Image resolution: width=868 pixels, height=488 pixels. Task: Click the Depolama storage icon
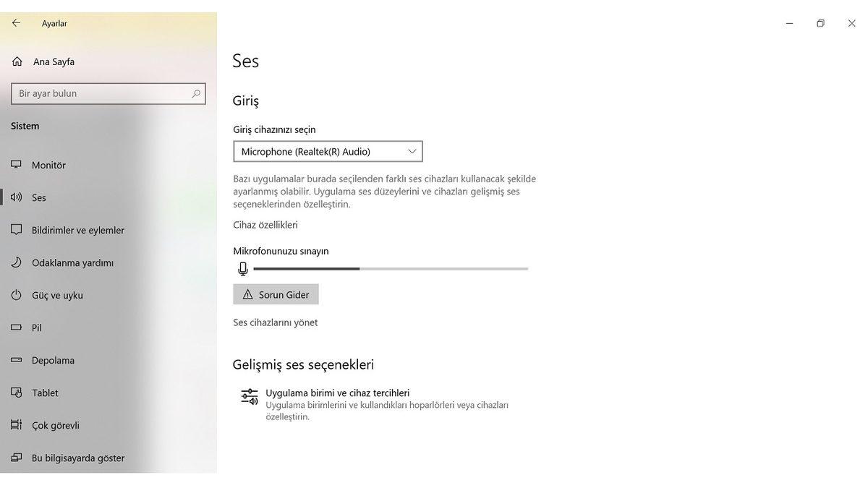(16, 360)
